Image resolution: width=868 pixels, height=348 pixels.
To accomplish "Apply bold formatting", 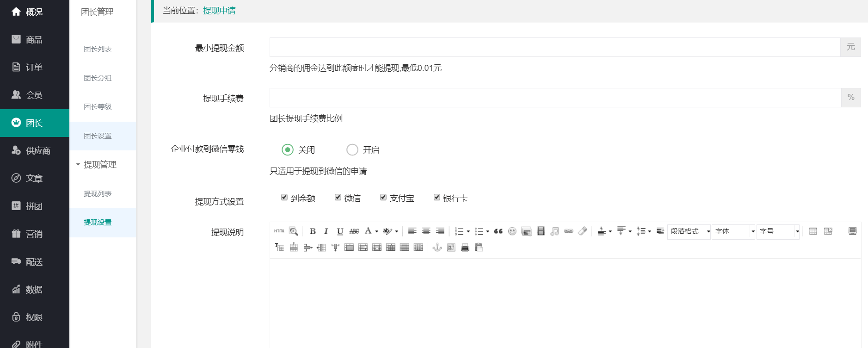I will tap(313, 231).
